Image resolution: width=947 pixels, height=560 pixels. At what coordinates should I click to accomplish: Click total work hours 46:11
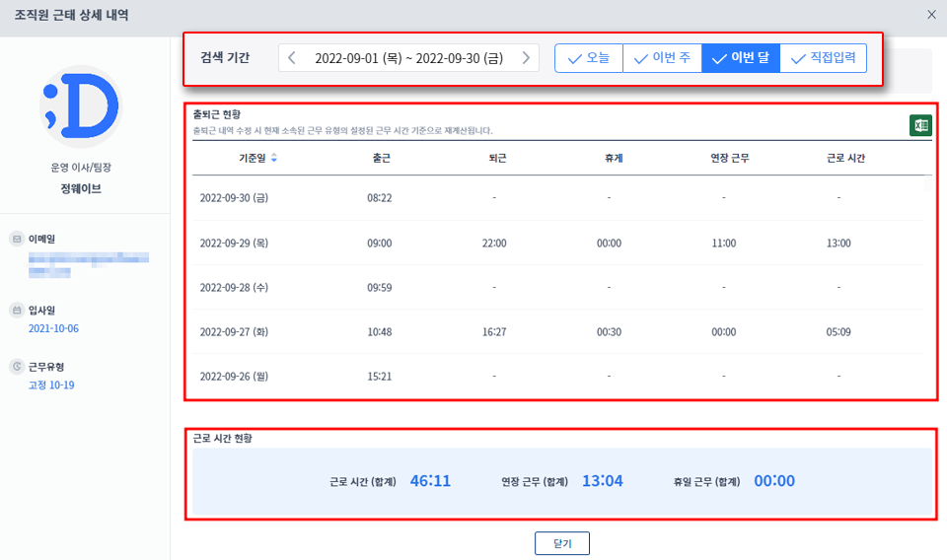tap(431, 481)
